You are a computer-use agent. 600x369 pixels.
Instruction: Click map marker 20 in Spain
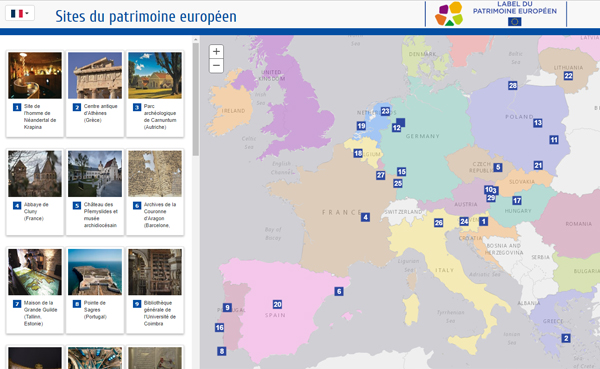coord(277,304)
